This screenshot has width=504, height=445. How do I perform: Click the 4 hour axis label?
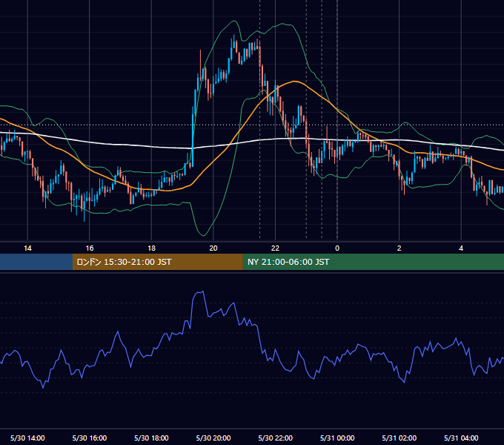coord(461,248)
